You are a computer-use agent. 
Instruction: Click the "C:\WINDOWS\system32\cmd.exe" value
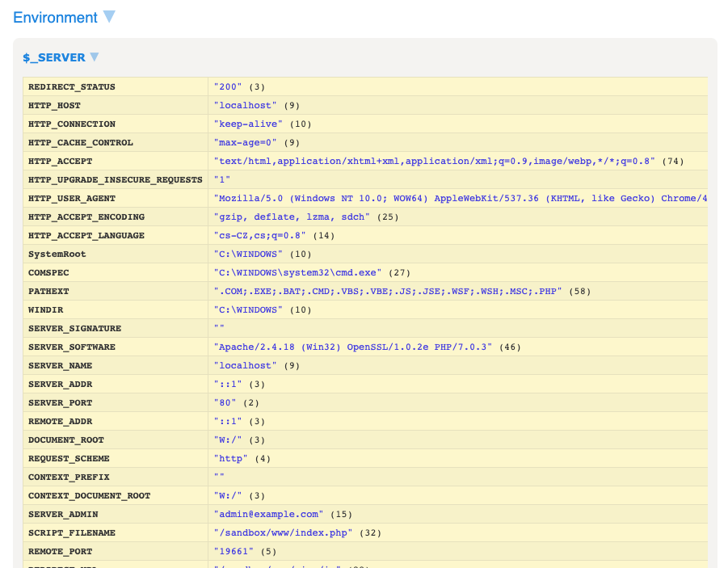coord(297,272)
